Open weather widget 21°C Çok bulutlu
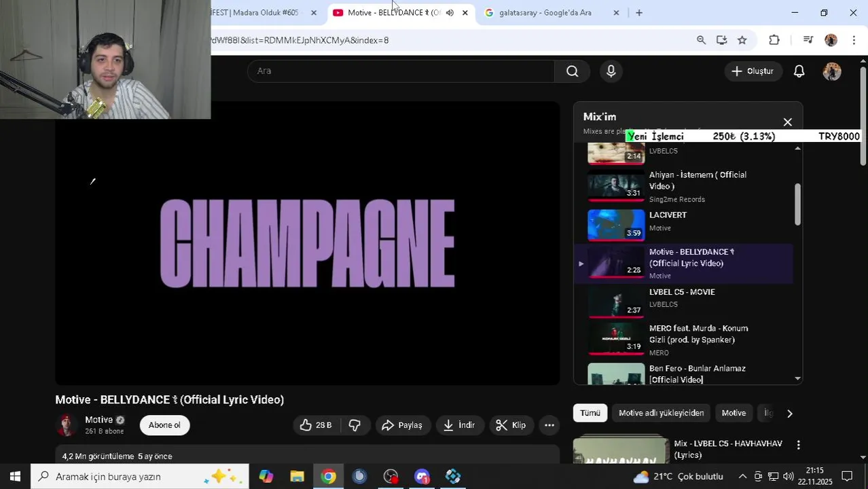Viewport: 868px width, 489px height. (678, 477)
